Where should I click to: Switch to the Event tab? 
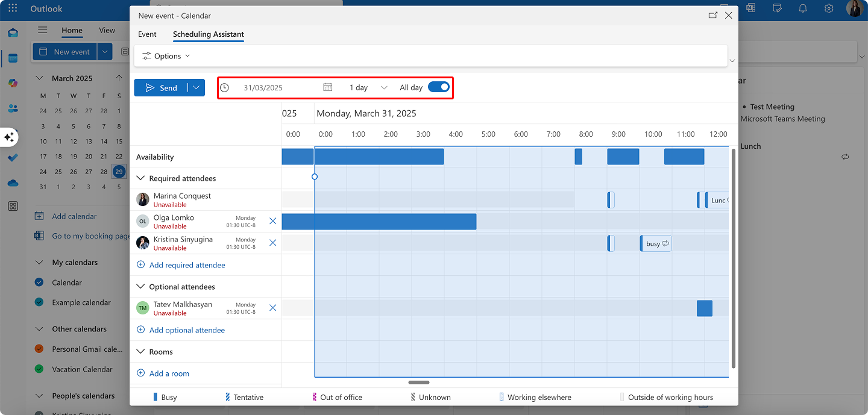[x=147, y=34]
